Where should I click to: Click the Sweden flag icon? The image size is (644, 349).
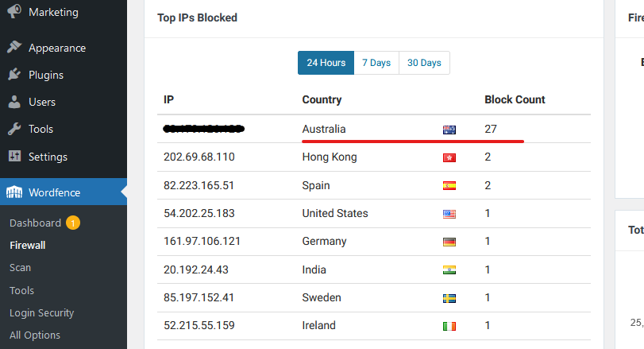[x=449, y=298]
